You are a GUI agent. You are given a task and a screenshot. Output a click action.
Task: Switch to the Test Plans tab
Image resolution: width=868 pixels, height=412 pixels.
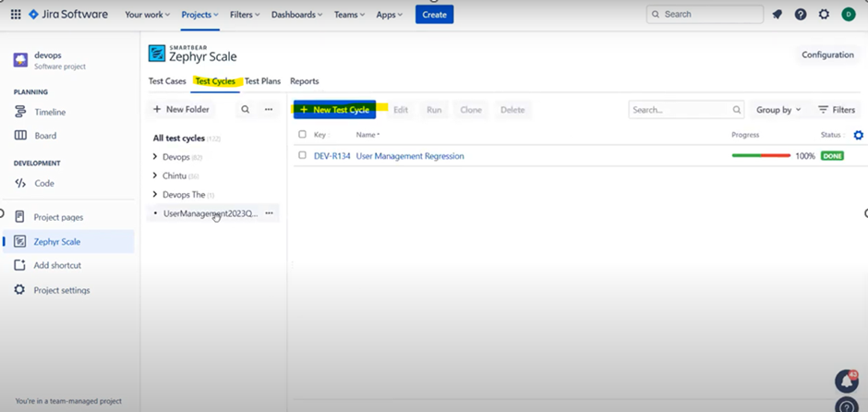(x=262, y=81)
